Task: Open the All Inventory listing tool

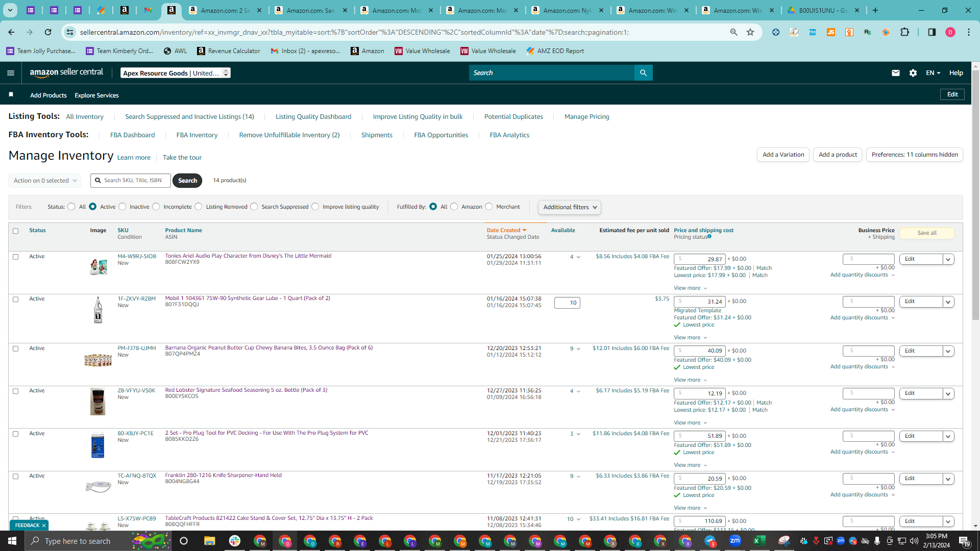Action: [85, 117]
